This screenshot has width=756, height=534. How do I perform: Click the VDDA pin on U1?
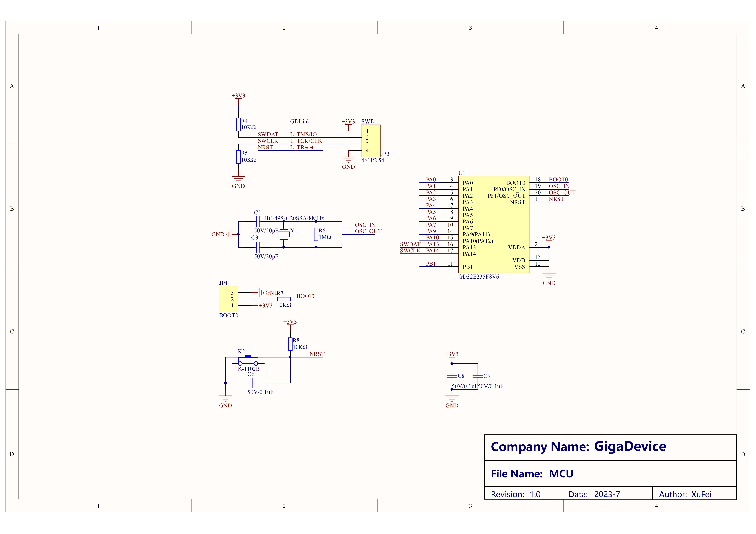point(516,248)
